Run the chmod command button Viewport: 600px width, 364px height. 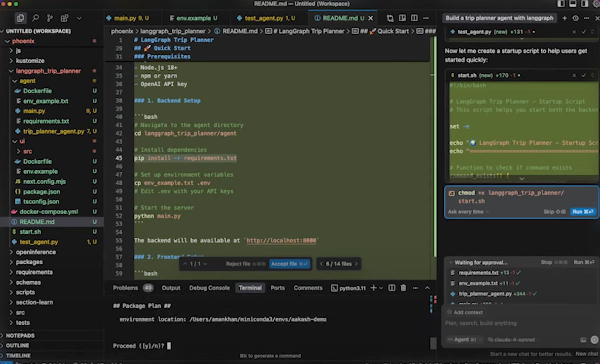pos(582,212)
